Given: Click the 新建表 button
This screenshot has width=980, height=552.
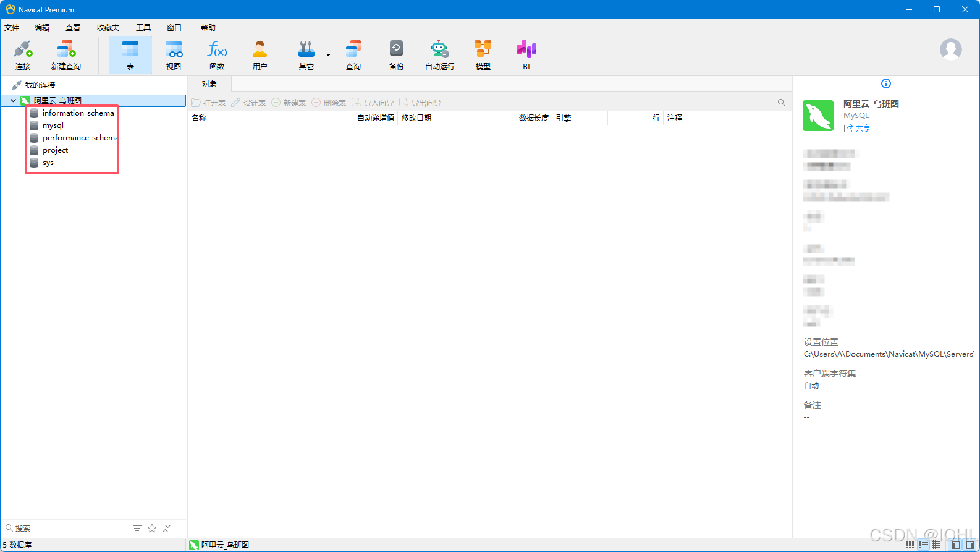Looking at the screenshot, I should pyautogui.click(x=289, y=103).
